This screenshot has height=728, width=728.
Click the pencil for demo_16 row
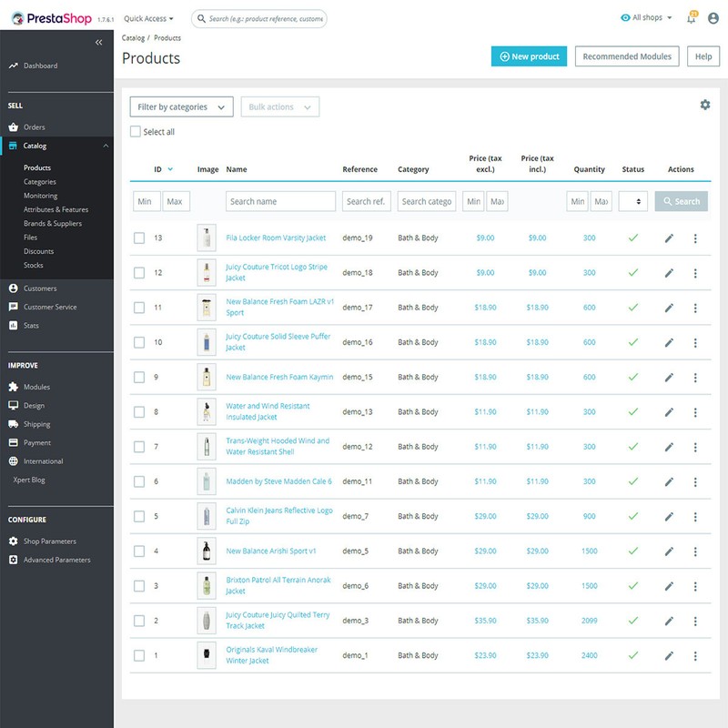coord(669,343)
